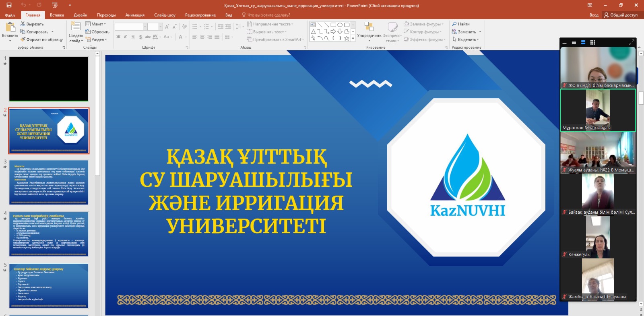
Task: Click the Undo arrow icon
Action: pyautogui.click(x=23, y=5)
